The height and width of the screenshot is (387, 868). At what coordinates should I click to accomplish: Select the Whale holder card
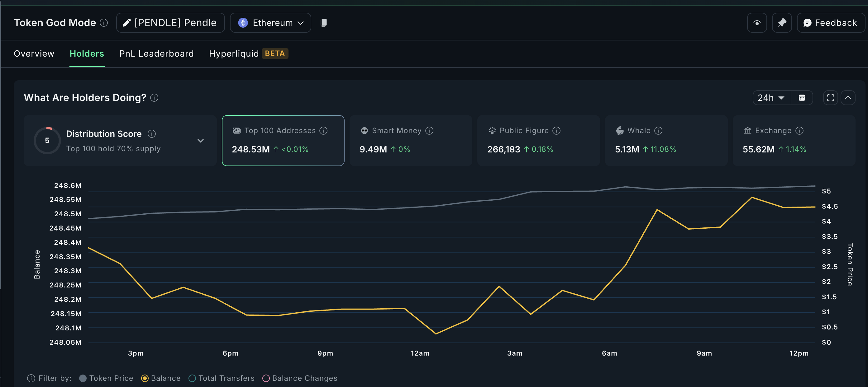tap(666, 141)
